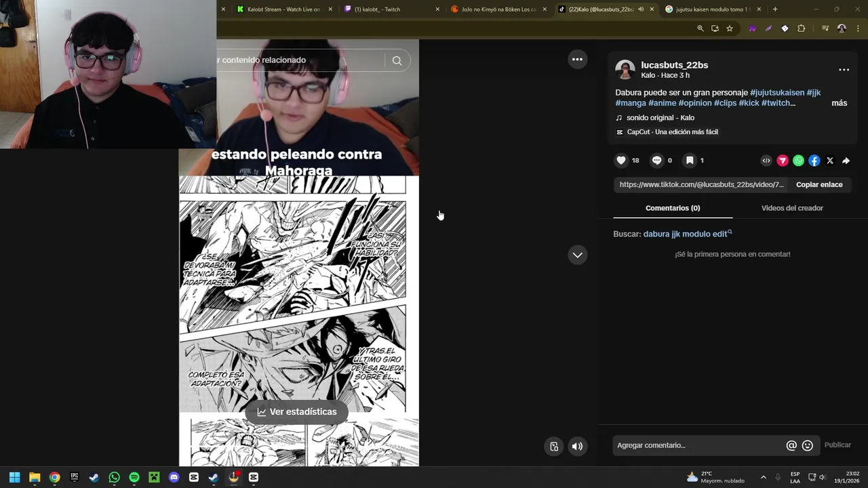Click search magnifier in related content bar
Viewport: 868px width, 488px height.
point(397,60)
